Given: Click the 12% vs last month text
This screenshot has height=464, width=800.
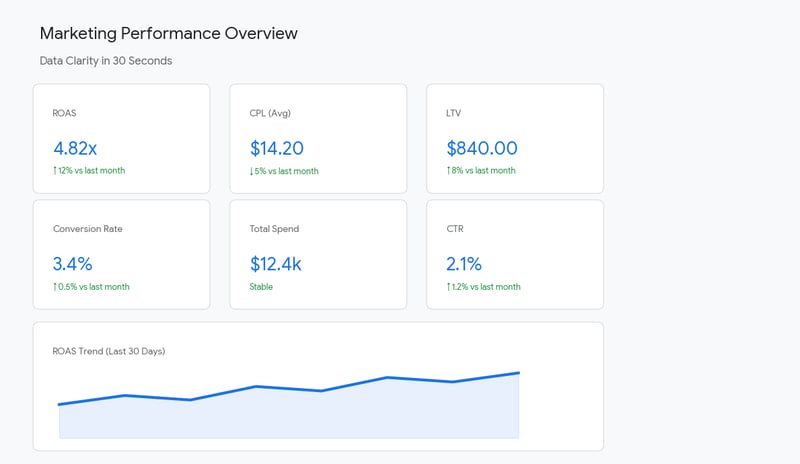Looking at the screenshot, I should 92,171.
